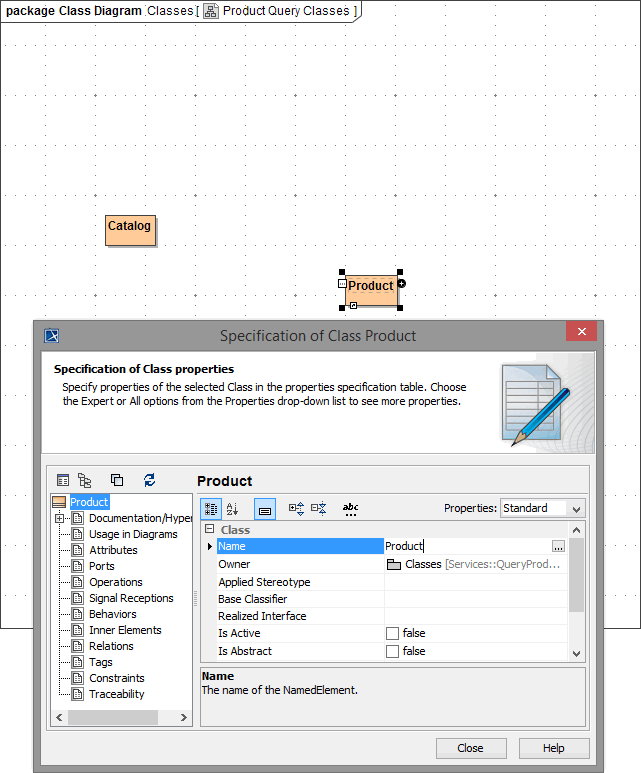Viewport: 641px width, 773px height.
Task: Click the categorized view icon in properties toolbar
Action: click(x=212, y=509)
